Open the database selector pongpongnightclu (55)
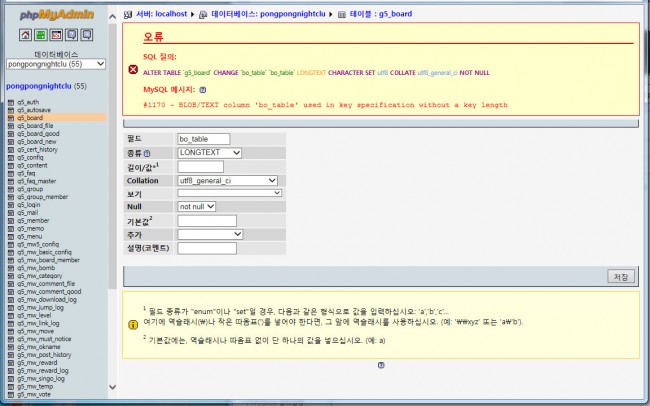Viewport: 650px width, 406px height. click(x=56, y=64)
